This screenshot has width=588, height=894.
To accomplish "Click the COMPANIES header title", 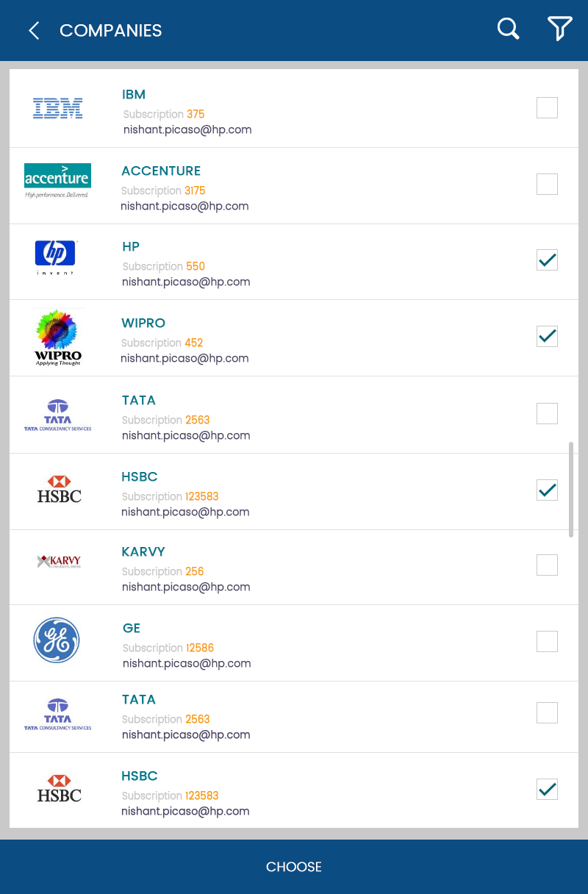I will click(x=111, y=30).
